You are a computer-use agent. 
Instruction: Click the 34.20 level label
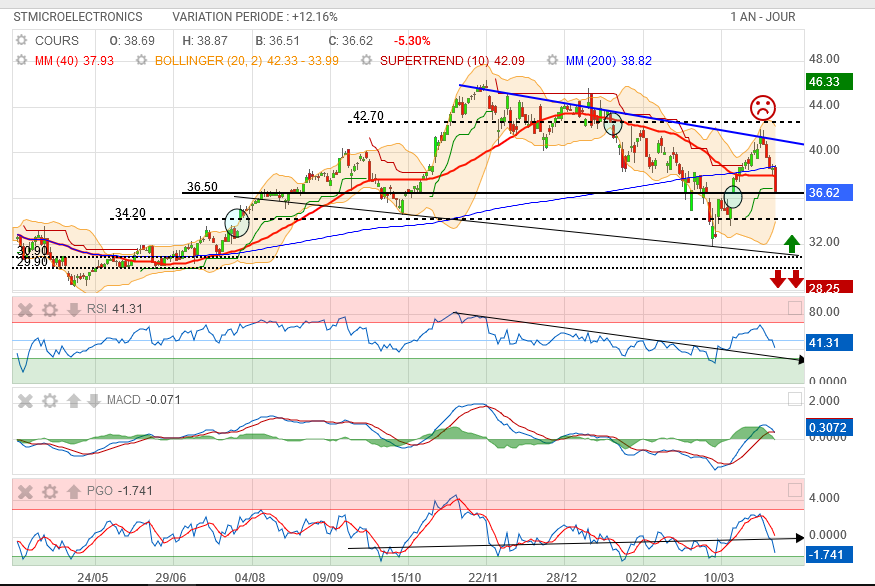[130, 213]
